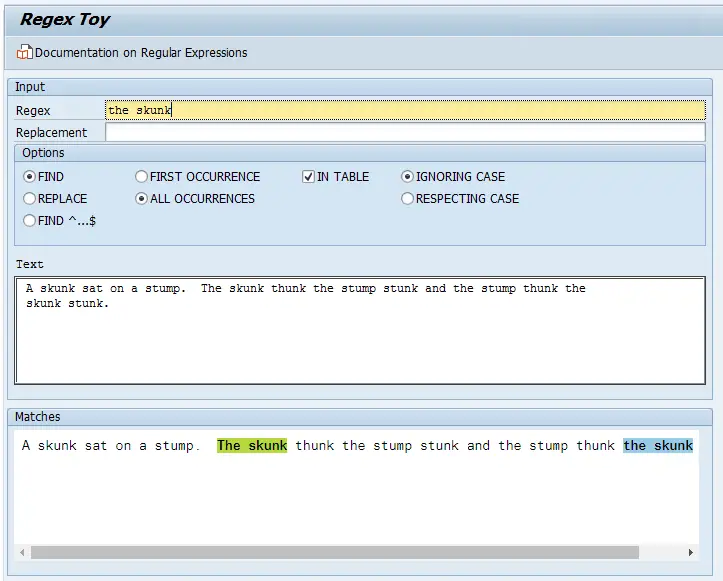Select the REPLACE radio option

coord(29,199)
